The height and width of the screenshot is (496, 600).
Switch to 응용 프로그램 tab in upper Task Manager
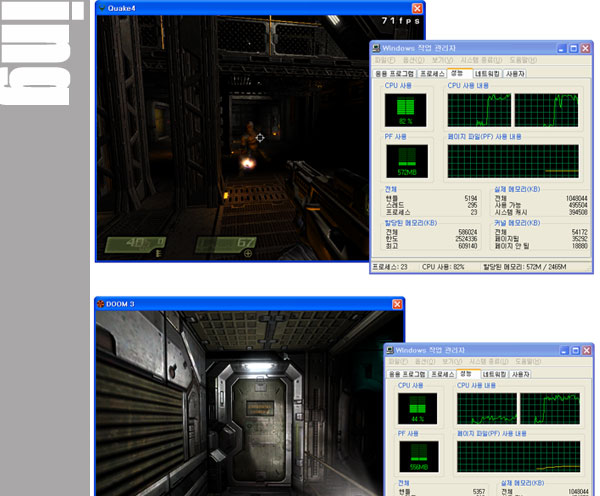394,73
